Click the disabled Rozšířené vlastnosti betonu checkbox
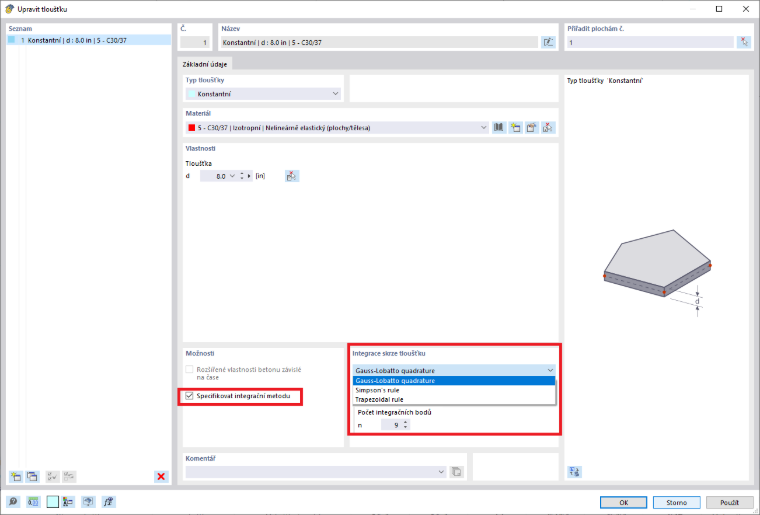 (190, 370)
